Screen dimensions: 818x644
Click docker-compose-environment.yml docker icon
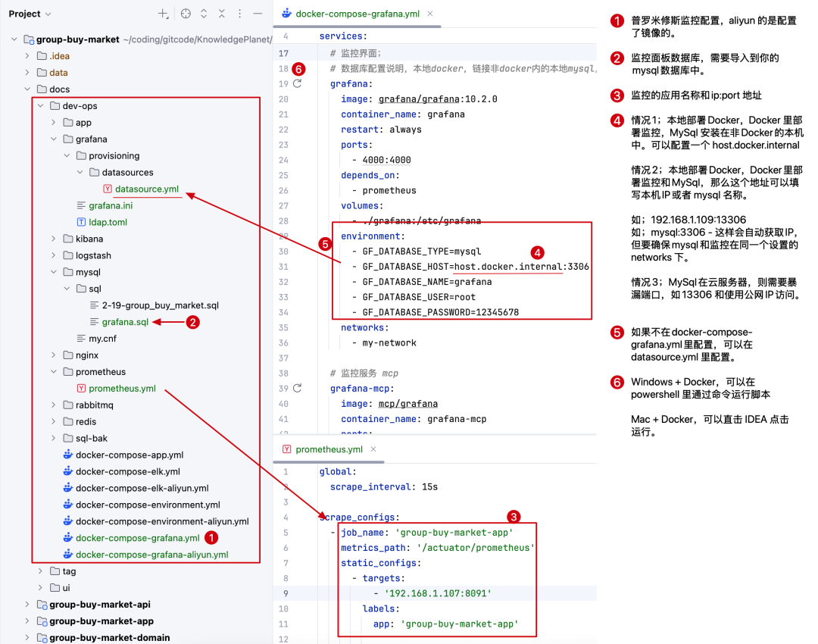point(68,505)
